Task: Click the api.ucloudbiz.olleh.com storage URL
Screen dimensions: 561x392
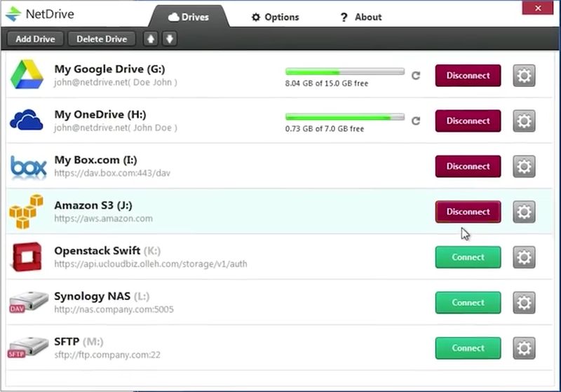Action: pos(151,264)
